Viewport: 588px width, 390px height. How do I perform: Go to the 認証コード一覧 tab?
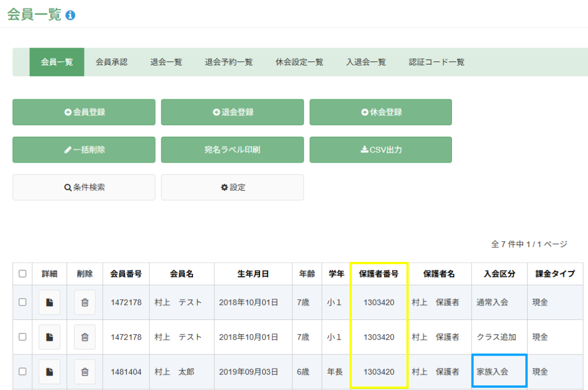click(x=436, y=62)
